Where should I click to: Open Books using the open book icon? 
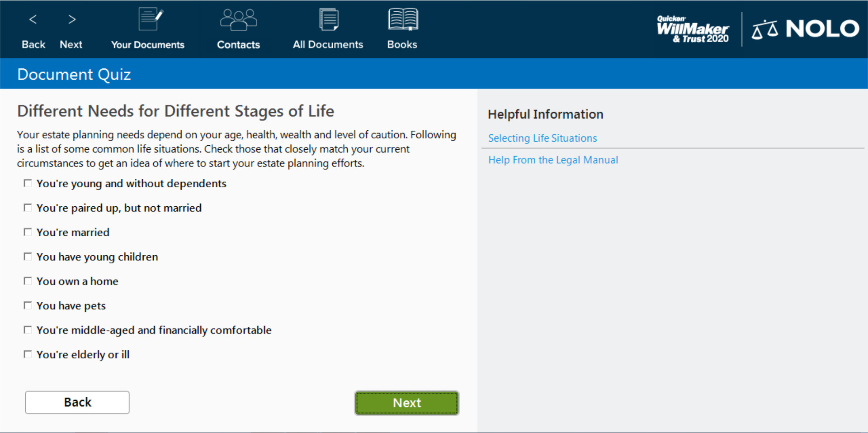pos(402,19)
